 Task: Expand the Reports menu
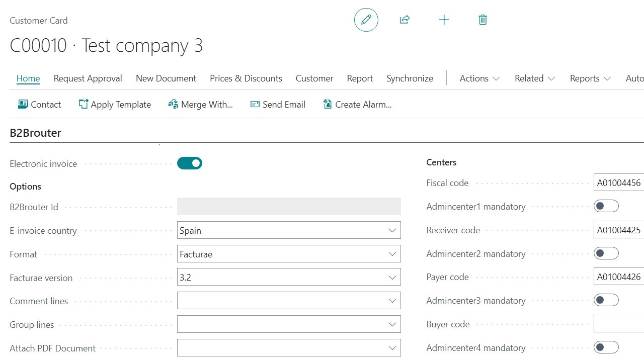point(590,78)
